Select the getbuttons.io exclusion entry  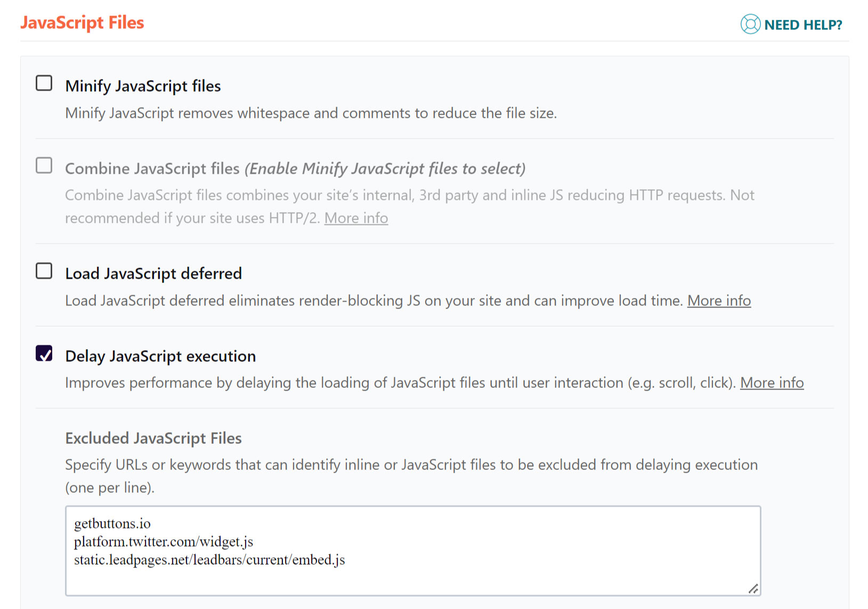(112, 523)
